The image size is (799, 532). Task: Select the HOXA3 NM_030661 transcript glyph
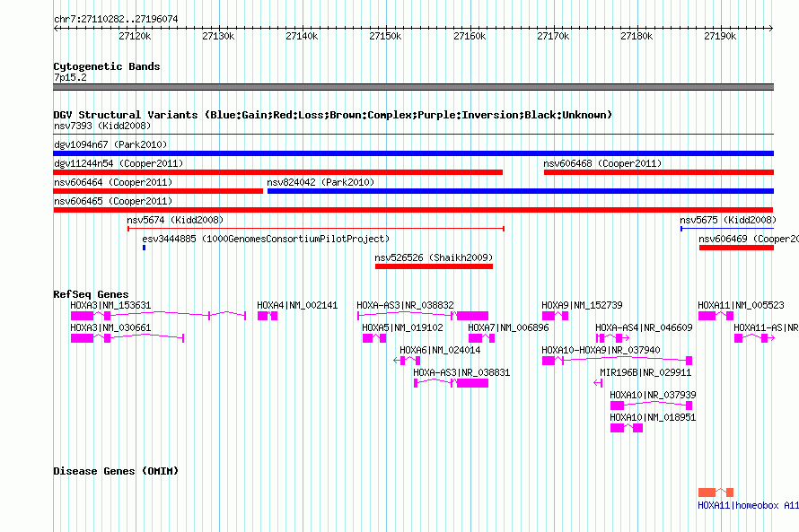[127, 338]
